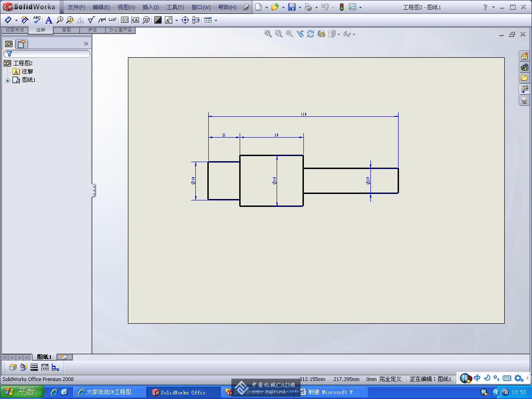Screen dimensions: 532x399
Task: Switch to the 评估 tab
Action: point(92,30)
